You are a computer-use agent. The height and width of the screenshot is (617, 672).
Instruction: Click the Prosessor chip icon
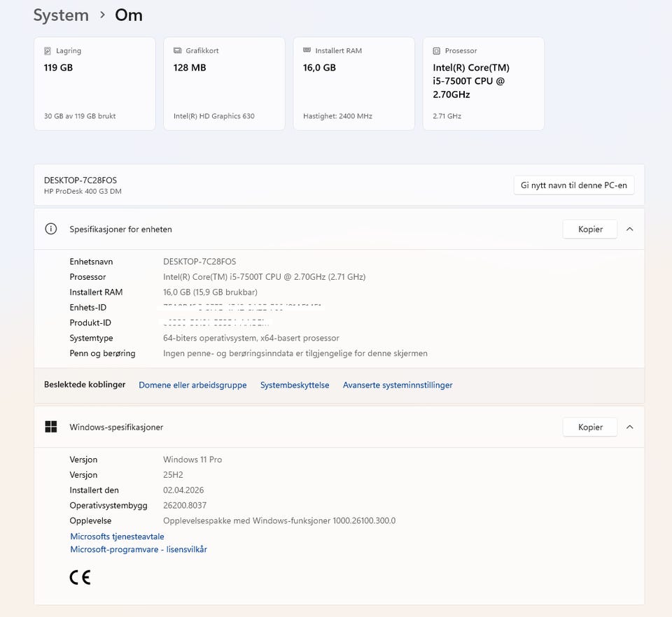pyautogui.click(x=437, y=51)
